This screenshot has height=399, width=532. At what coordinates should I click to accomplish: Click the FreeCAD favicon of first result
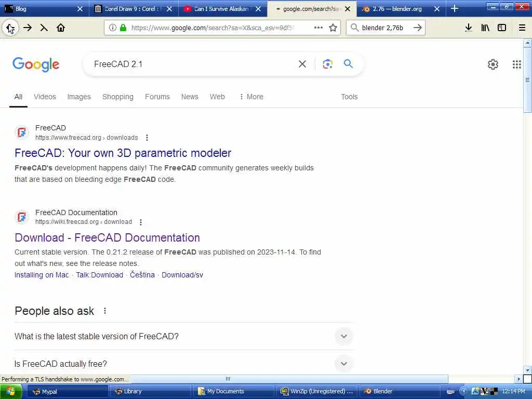click(x=22, y=132)
